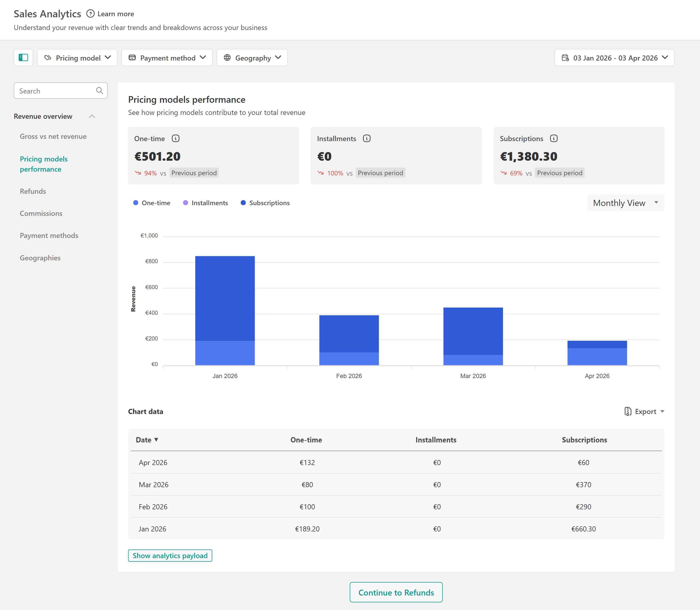The width and height of the screenshot is (700, 610).
Task: Click the Subscriptions info icon
Action: coord(554,139)
